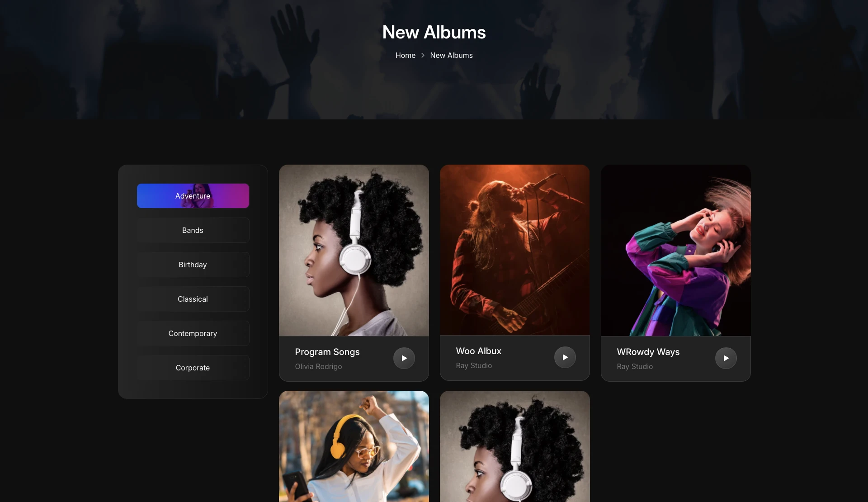The width and height of the screenshot is (868, 502).
Task: Open the Woo Albux singer cover image
Action: [515, 250]
